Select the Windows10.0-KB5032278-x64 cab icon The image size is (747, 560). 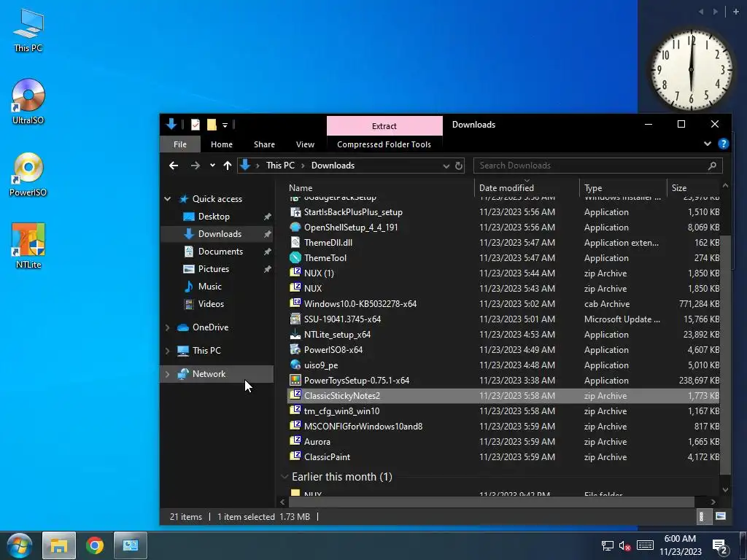click(295, 303)
